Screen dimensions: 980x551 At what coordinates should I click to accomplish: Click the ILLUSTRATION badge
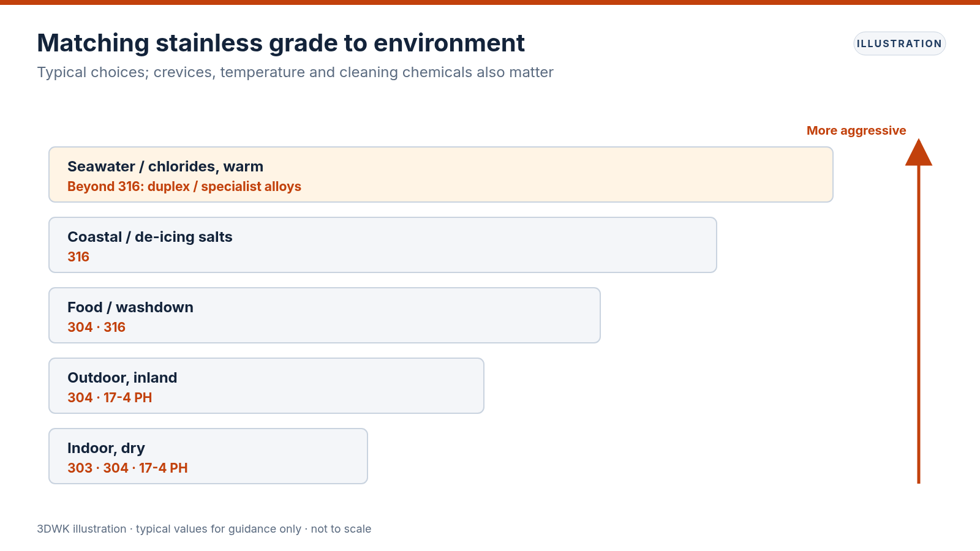tap(899, 43)
